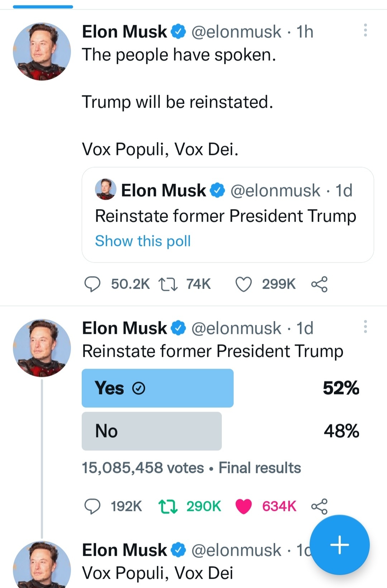387x588 pixels.
Task: Open Elon Musk's avatar on the top tweet
Action: [42, 52]
